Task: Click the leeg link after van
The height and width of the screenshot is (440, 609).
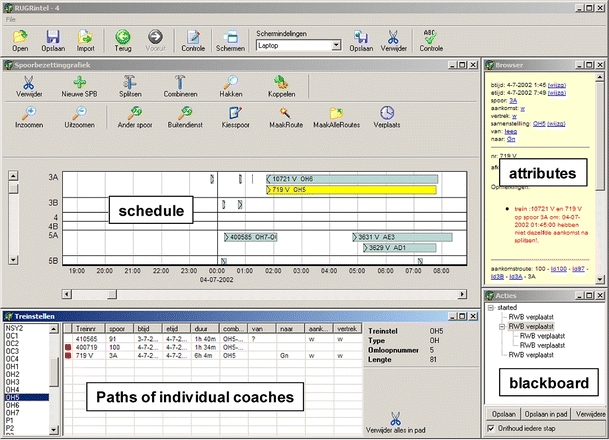Action: 511,131
